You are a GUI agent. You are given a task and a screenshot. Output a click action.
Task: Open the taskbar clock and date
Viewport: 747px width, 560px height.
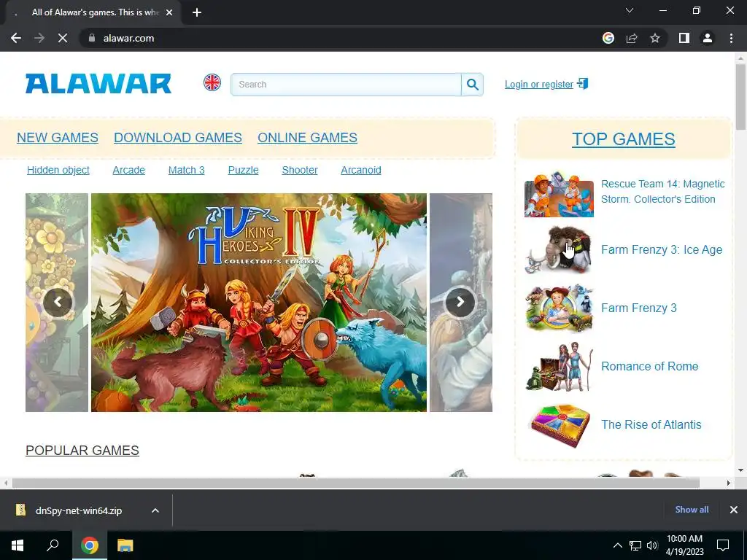(x=684, y=545)
